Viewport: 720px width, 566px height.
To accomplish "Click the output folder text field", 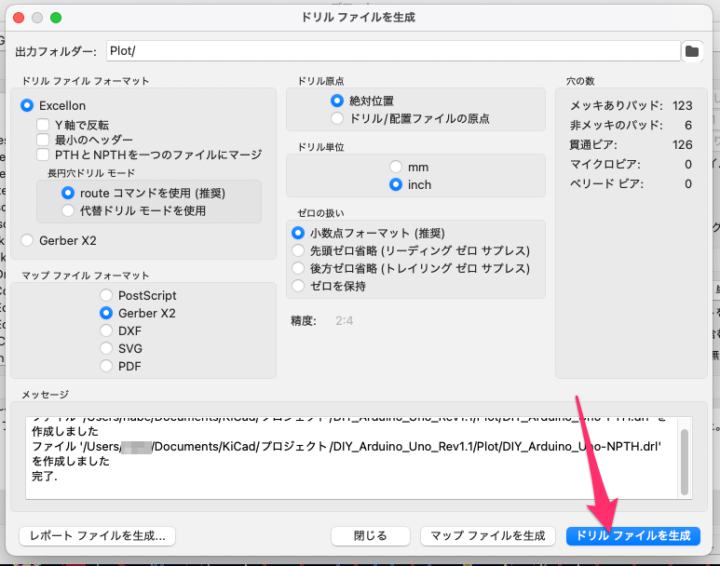I will [390, 51].
